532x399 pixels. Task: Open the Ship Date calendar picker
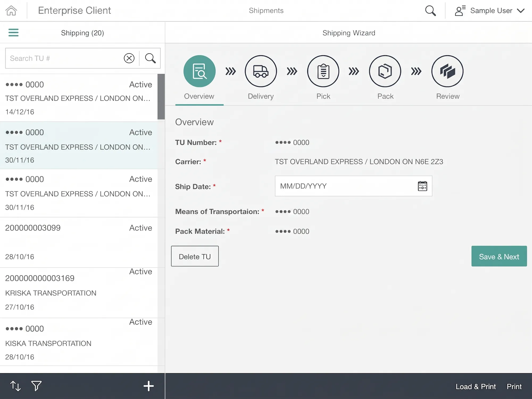(x=422, y=186)
